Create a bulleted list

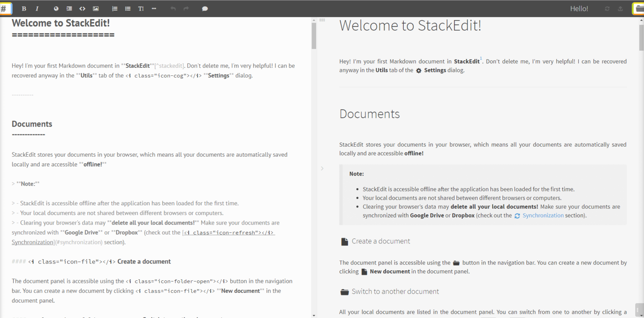127,8
